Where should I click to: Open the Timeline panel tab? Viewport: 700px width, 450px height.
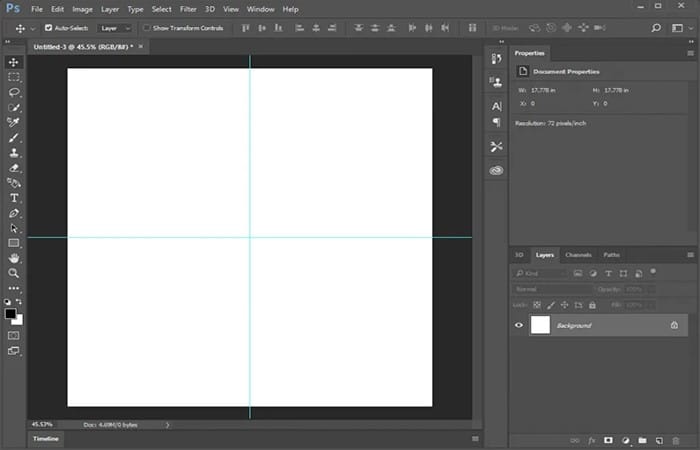[46, 439]
